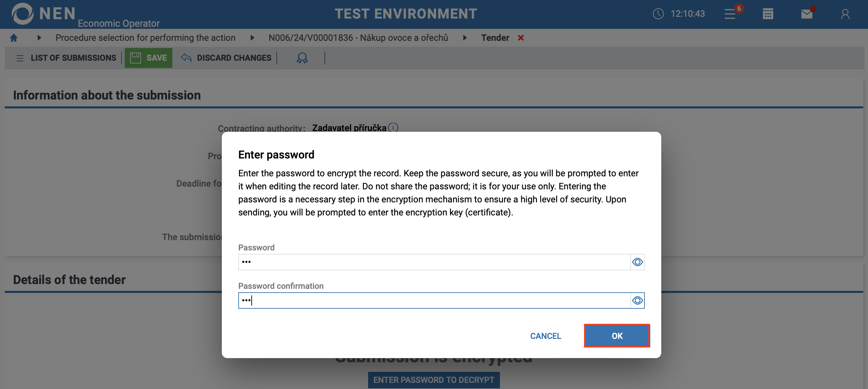Click the info icon beside Zadavatel příručka

(x=393, y=128)
